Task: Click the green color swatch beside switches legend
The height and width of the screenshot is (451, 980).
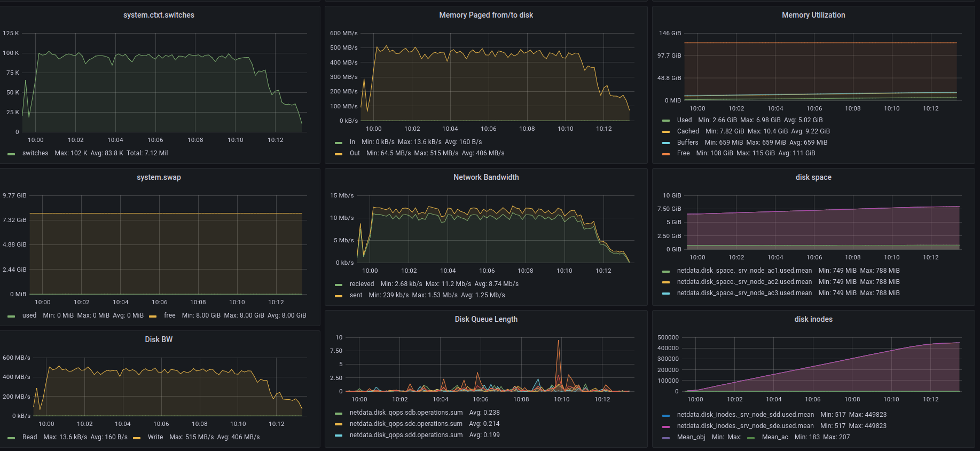Action: 11,154
